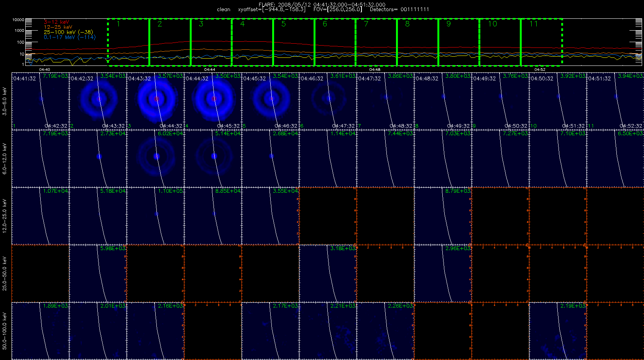Select time interval 2 in the light curve
Viewport: 644px width, 360px height.
[170, 42]
